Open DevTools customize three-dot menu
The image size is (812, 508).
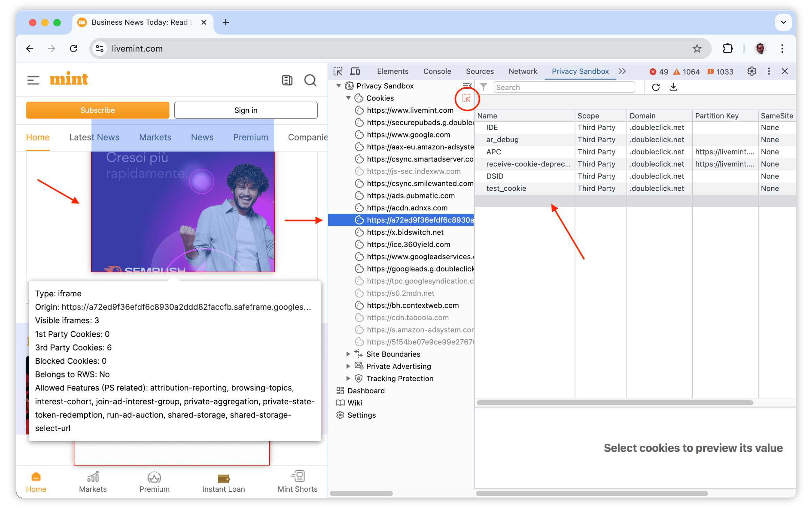tap(769, 71)
